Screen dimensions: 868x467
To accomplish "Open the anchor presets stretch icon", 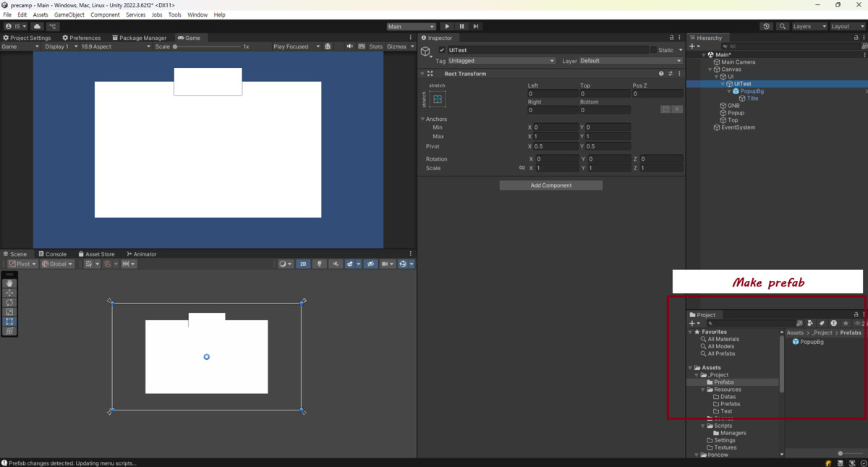I will coord(438,99).
